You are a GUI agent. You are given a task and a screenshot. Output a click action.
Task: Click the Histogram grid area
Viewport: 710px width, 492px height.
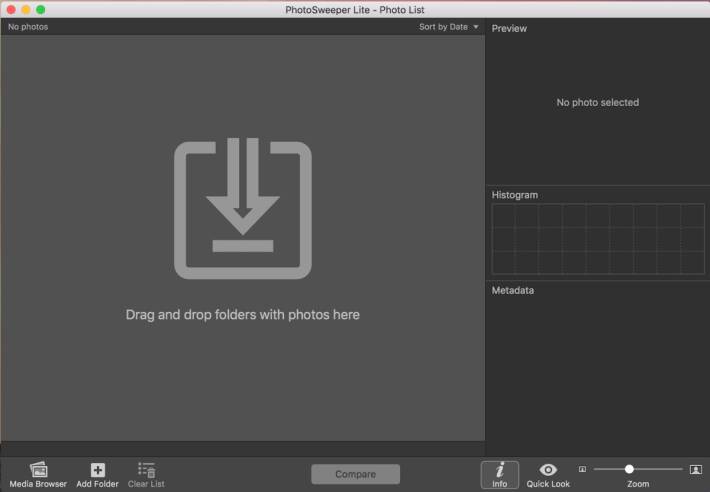pos(598,239)
